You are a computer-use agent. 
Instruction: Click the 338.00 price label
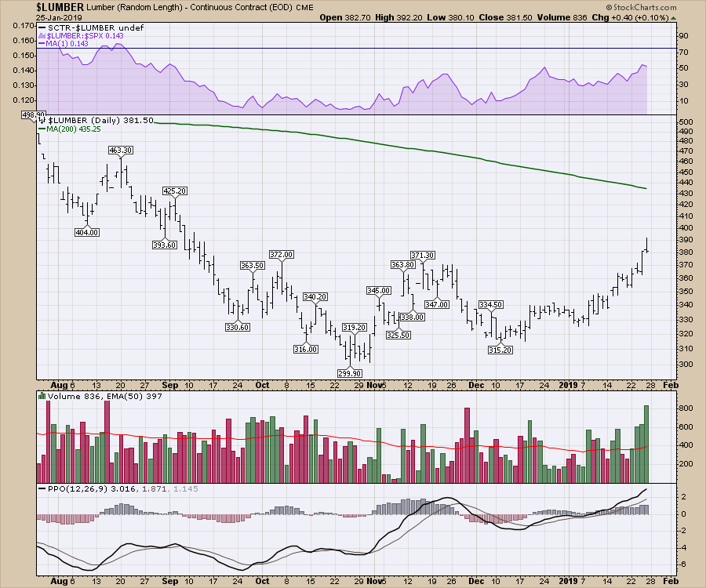(413, 318)
